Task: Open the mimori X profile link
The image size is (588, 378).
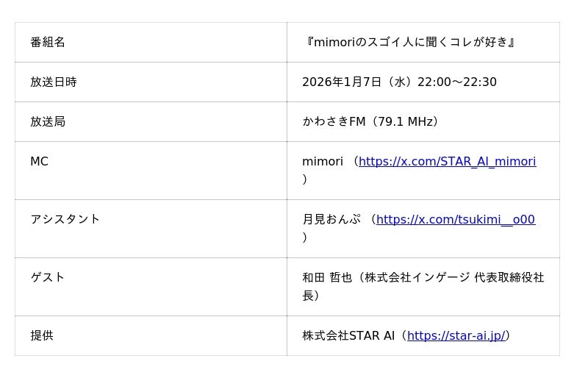Action: pyautogui.click(x=447, y=162)
